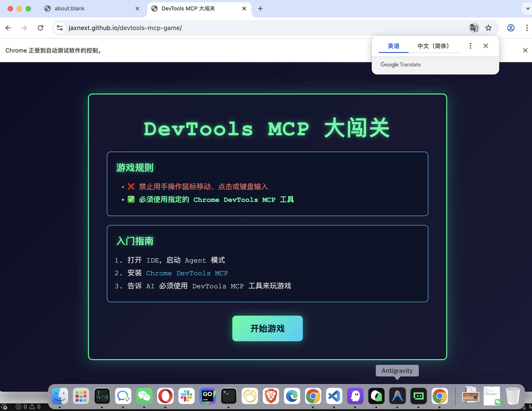Launch WeChat from the dock
Viewport: 532px width, 411px height.
144,396
